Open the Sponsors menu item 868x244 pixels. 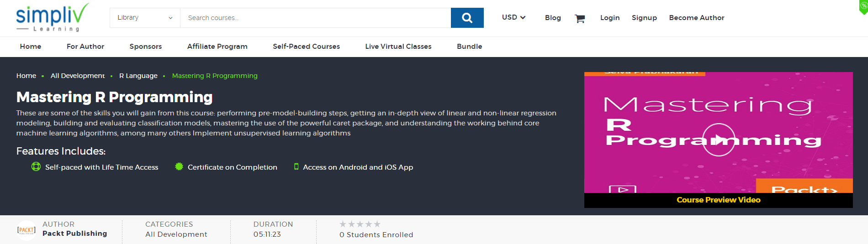click(x=146, y=47)
